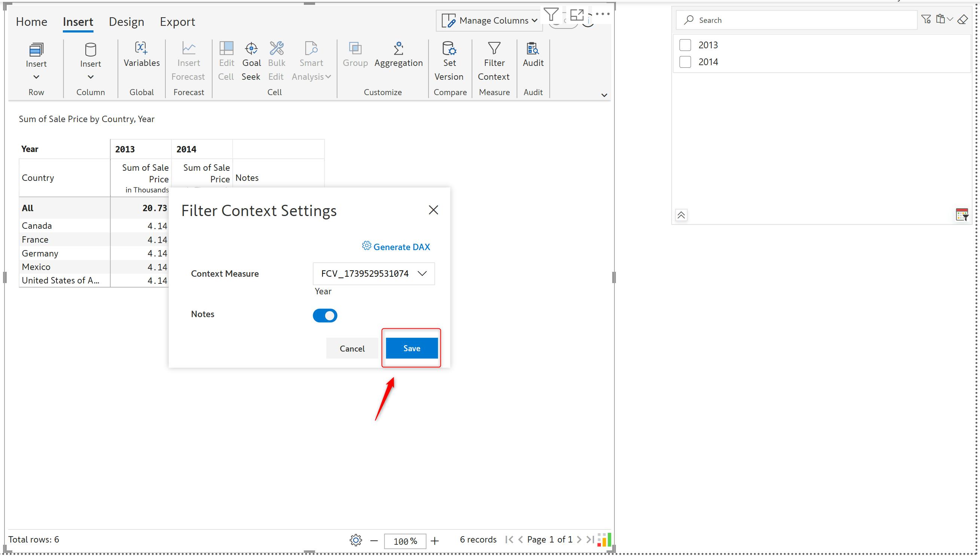Click the Goal Seek icon

251,49
